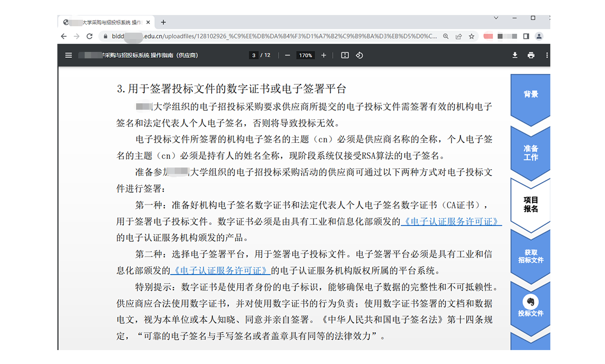This screenshot has height=364, width=605.
Task: Open the browser zoom magnifier control
Action: click(x=446, y=36)
